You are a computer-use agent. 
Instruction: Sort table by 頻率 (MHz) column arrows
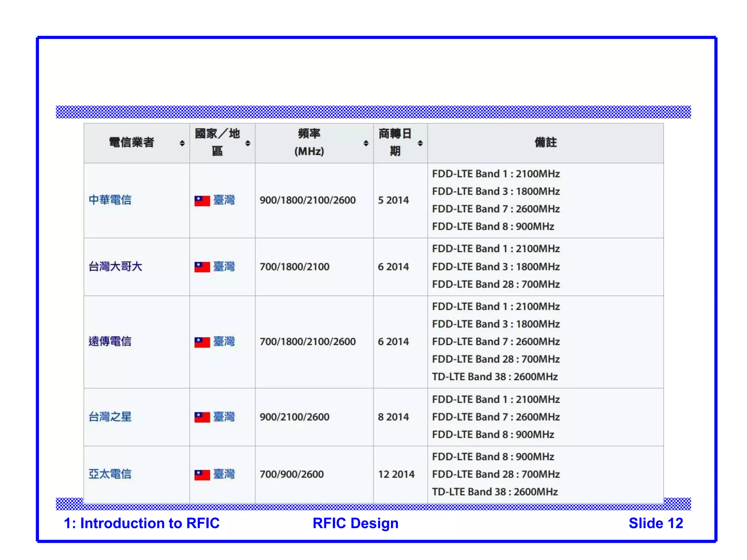366,143
